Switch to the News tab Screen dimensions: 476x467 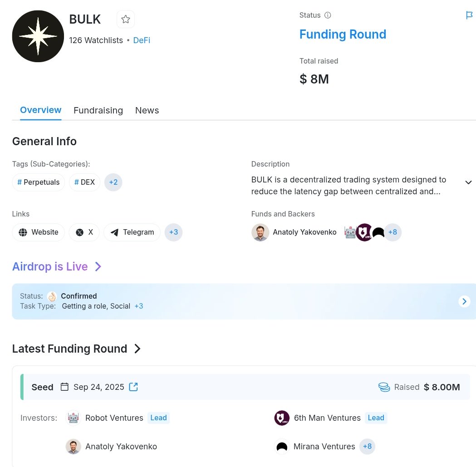[147, 110]
